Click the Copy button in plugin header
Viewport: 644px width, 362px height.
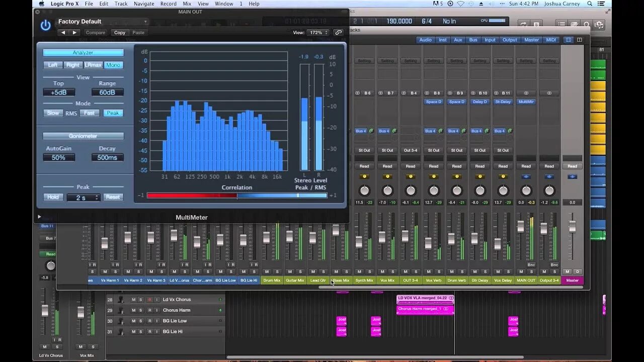point(120,33)
